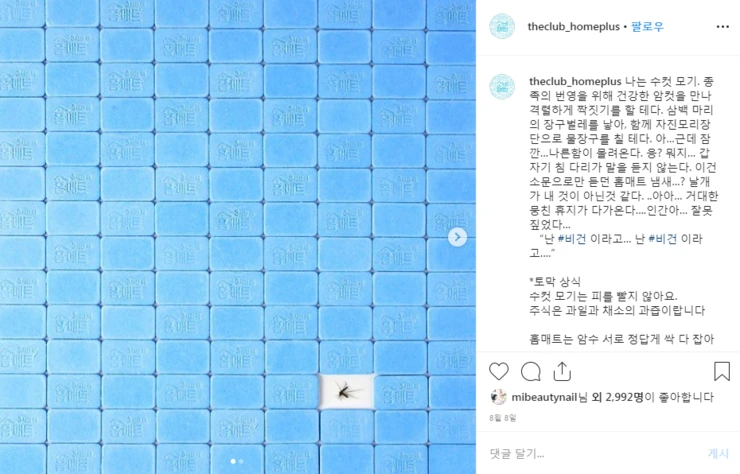Image resolution: width=740 pixels, height=474 pixels.
Task: Open theclub_homeplus username in the header
Action: tap(573, 26)
